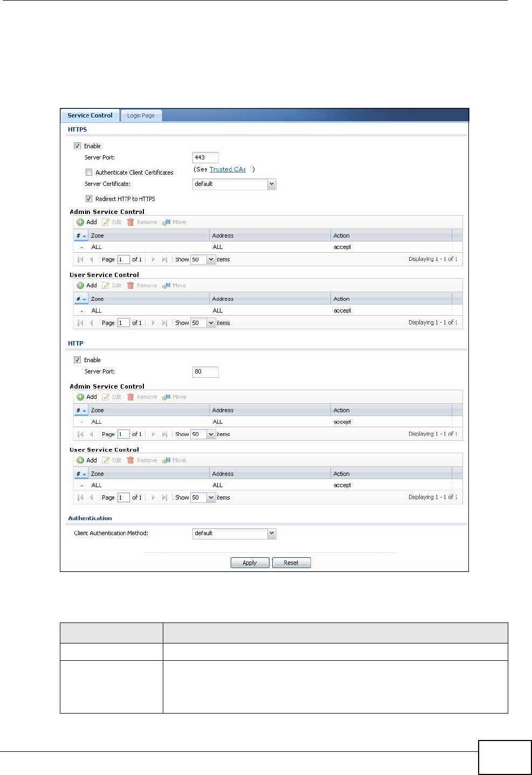
Task: Click Apply button
Action: click(x=250, y=563)
